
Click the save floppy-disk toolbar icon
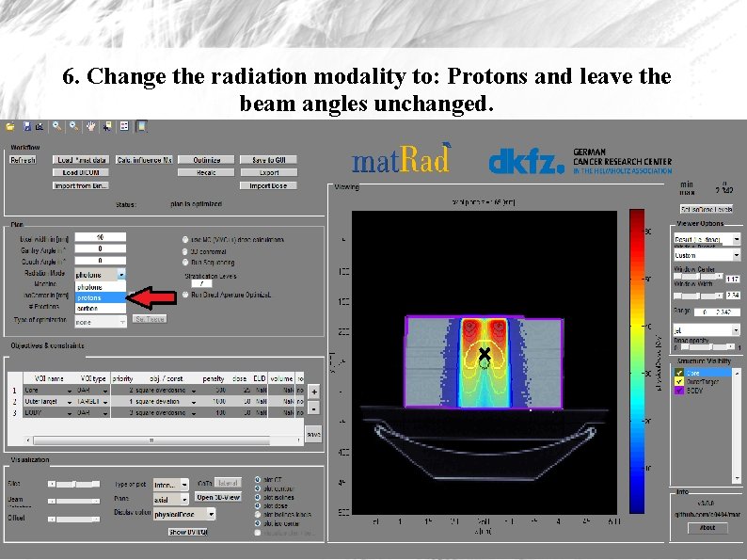[27, 126]
